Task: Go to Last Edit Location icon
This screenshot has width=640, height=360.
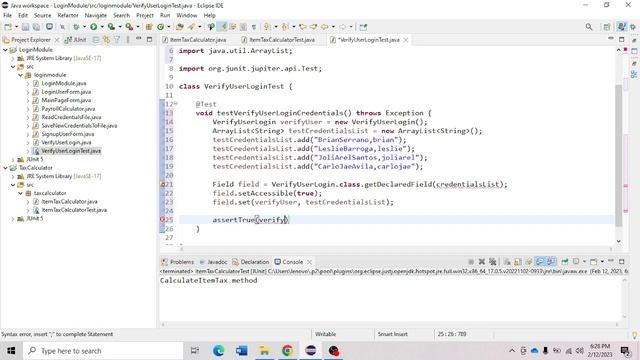Action: tap(302, 27)
